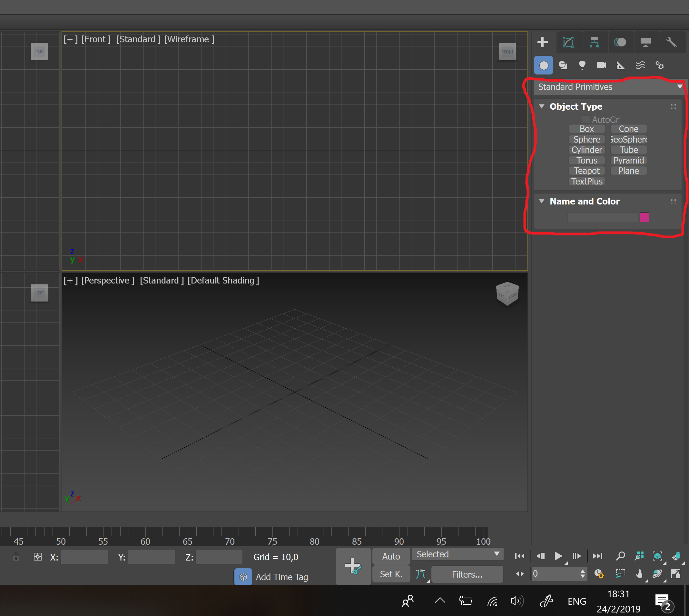Enable the AutoGrid checkbox
689x616 pixels.
click(x=586, y=119)
